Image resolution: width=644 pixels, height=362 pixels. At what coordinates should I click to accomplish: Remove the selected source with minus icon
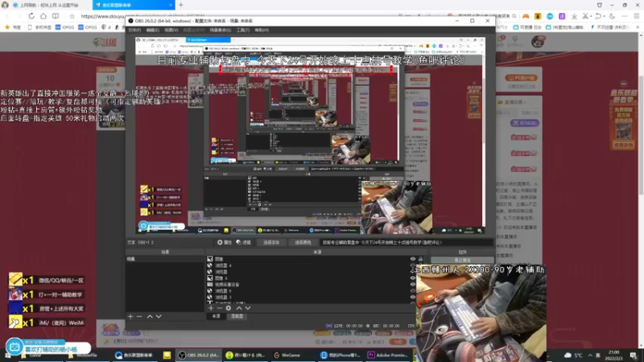pyautogui.click(x=219, y=308)
